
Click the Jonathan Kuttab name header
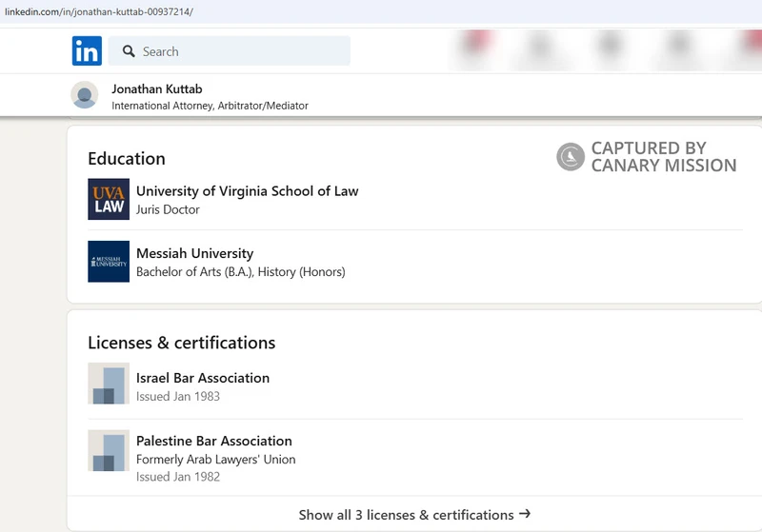pyautogui.click(x=157, y=89)
